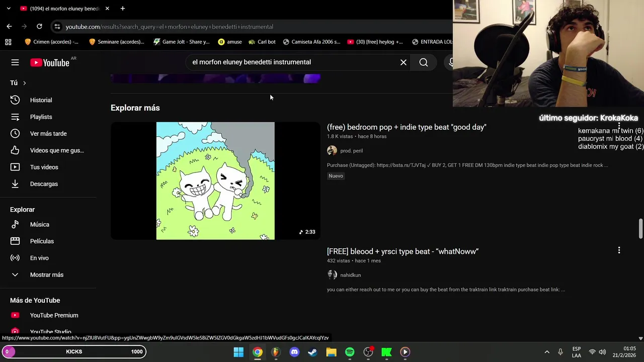The height and width of the screenshot is (362, 644).
Task: Open the YouTube hamburger guide menu
Action: [15, 62]
